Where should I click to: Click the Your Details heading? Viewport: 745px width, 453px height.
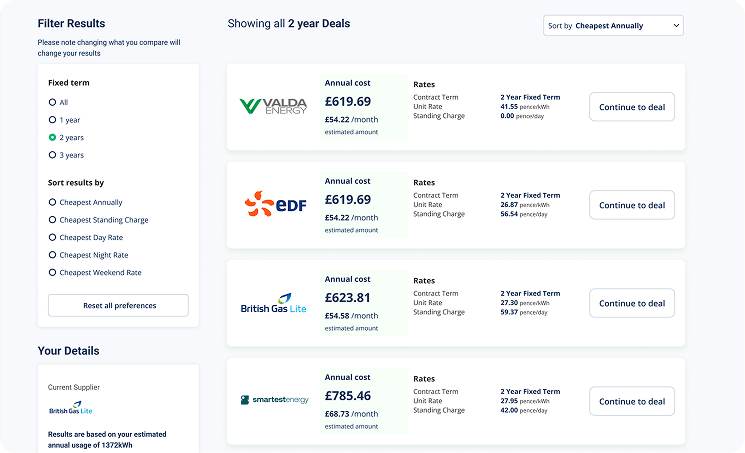(x=68, y=351)
